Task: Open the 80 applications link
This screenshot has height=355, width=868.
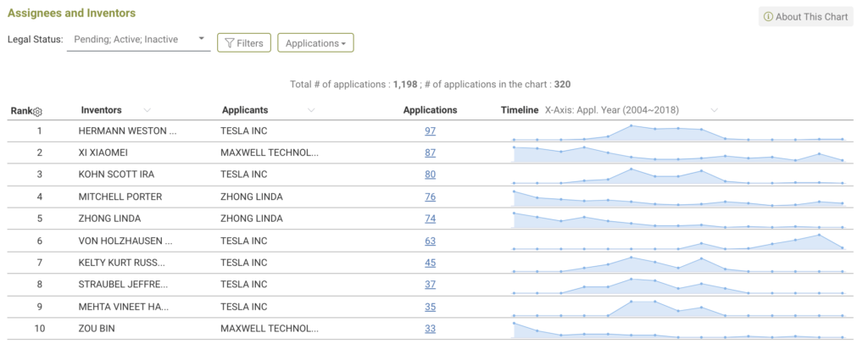Action: pyautogui.click(x=430, y=175)
